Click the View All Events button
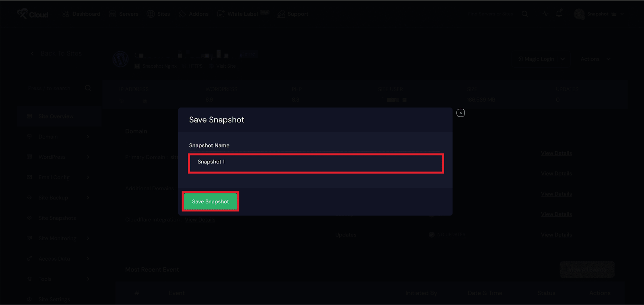 tap(587, 270)
